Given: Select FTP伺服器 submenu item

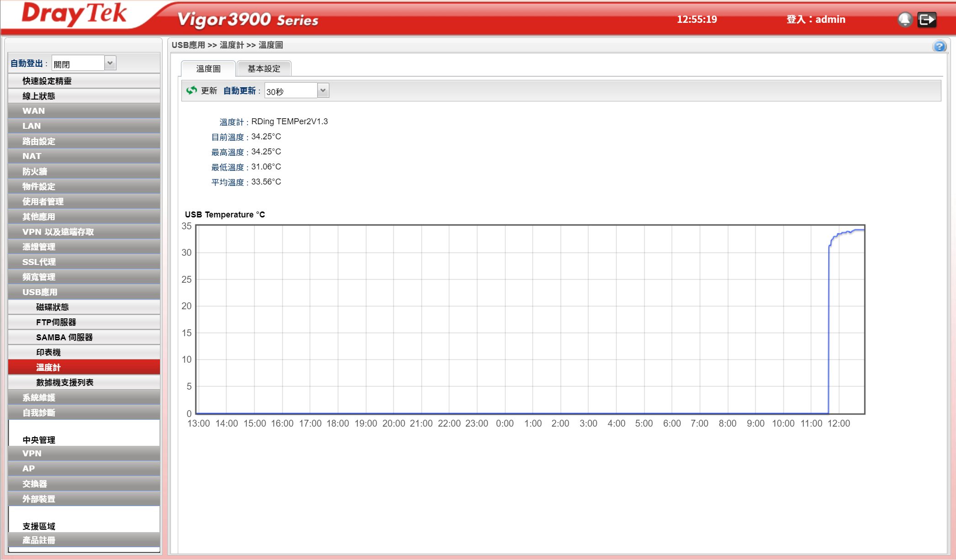Looking at the screenshot, I should [x=84, y=322].
